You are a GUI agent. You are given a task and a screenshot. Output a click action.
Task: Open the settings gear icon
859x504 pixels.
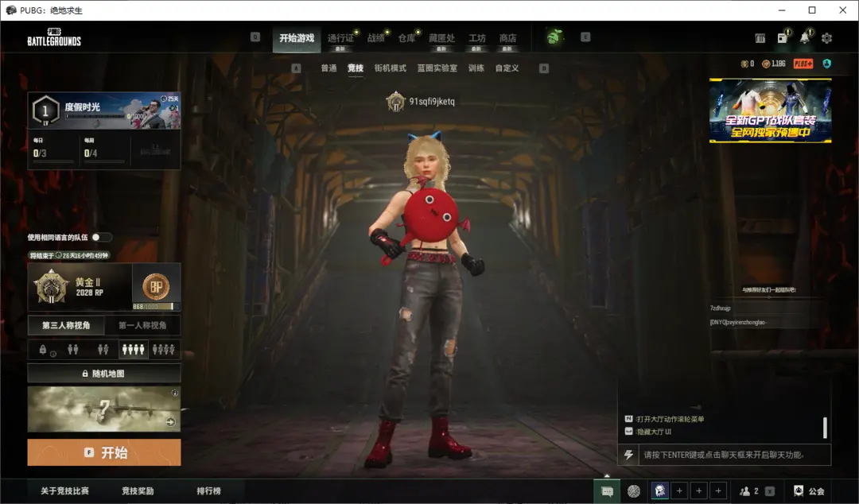tap(826, 38)
